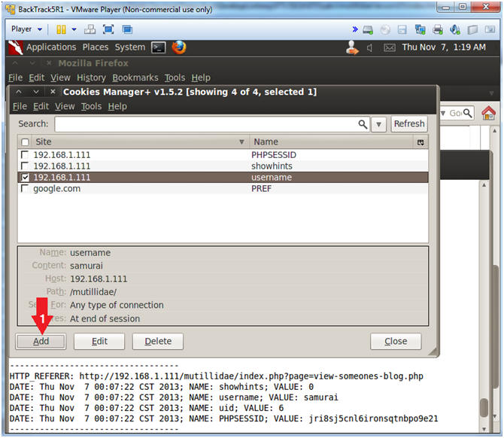Click the printer device icon
The width and height of the screenshot is (504, 438).
tap(438, 30)
